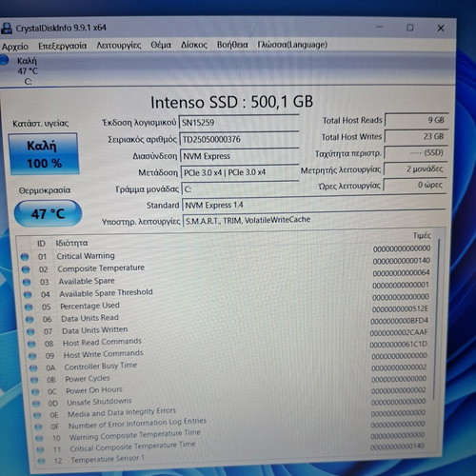Click raw value 000000000BFD4
The image size is (476, 476).
399,321
